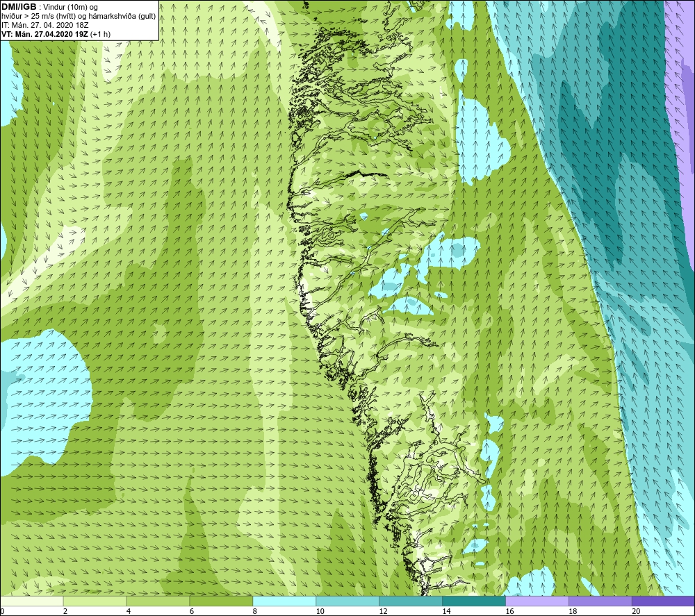Click the 'hviður > 25 m/s' legend line
Image resolution: width=695 pixels, height=616 pixels.
79,17
